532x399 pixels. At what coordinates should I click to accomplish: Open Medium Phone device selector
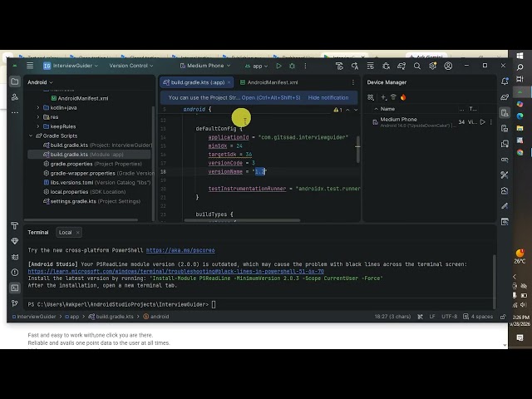click(205, 66)
